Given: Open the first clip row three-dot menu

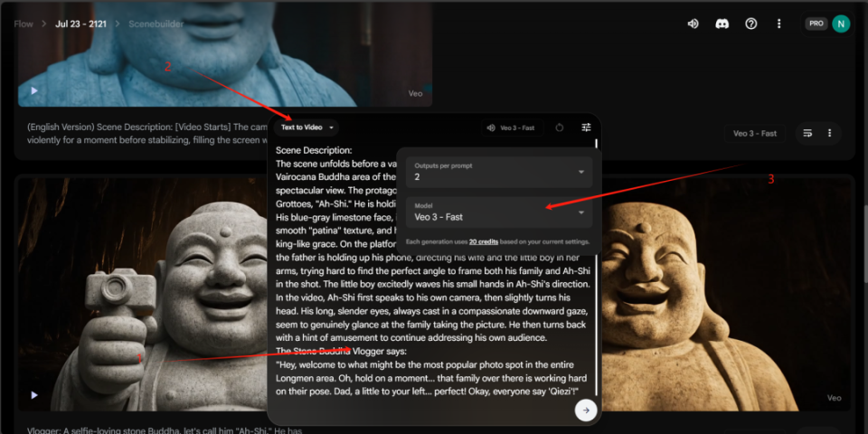Looking at the screenshot, I should (x=829, y=134).
